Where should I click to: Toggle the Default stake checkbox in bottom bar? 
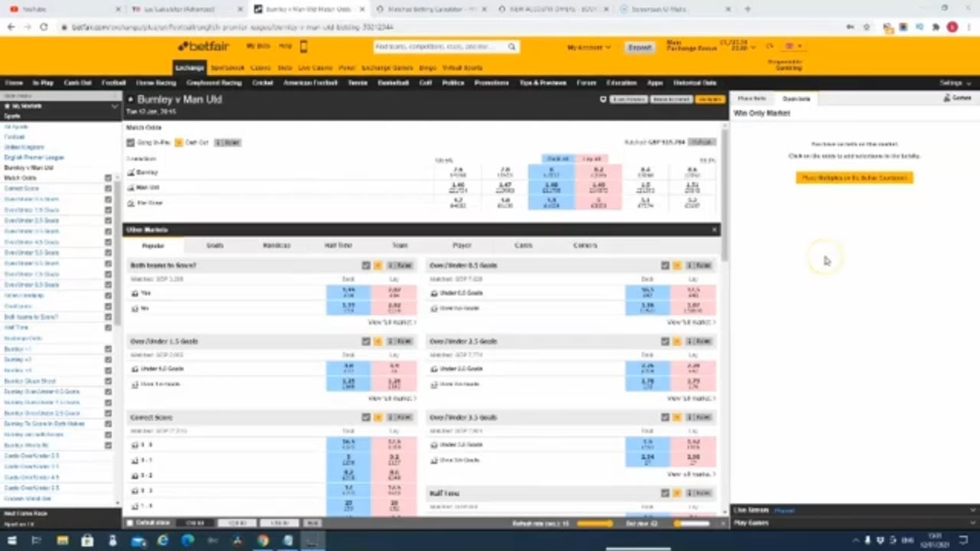129,523
